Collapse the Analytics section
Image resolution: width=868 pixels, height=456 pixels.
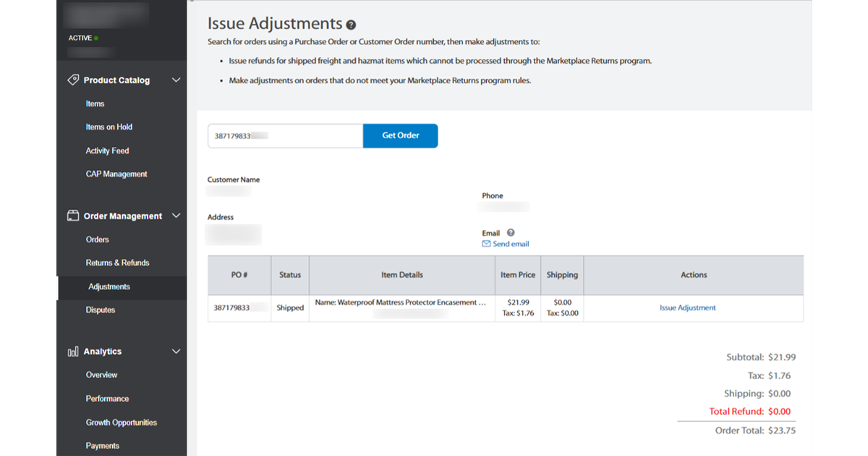176,351
